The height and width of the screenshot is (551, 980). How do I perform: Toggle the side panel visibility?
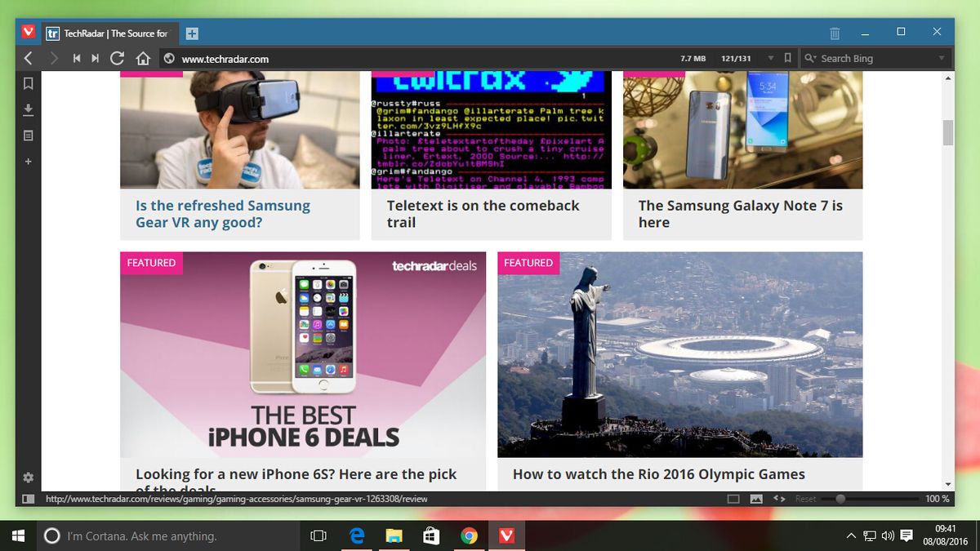[x=28, y=499]
